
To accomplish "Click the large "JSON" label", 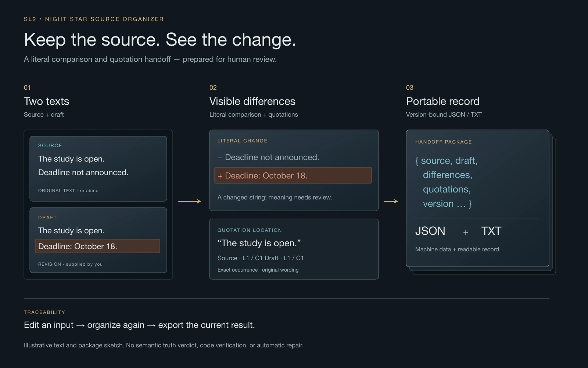I will (430, 231).
